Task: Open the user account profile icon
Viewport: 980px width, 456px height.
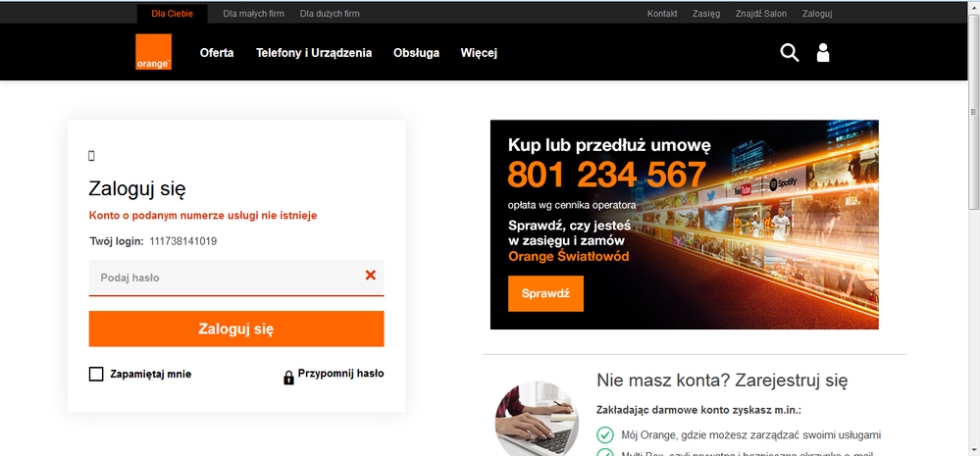Action: click(x=823, y=53)
